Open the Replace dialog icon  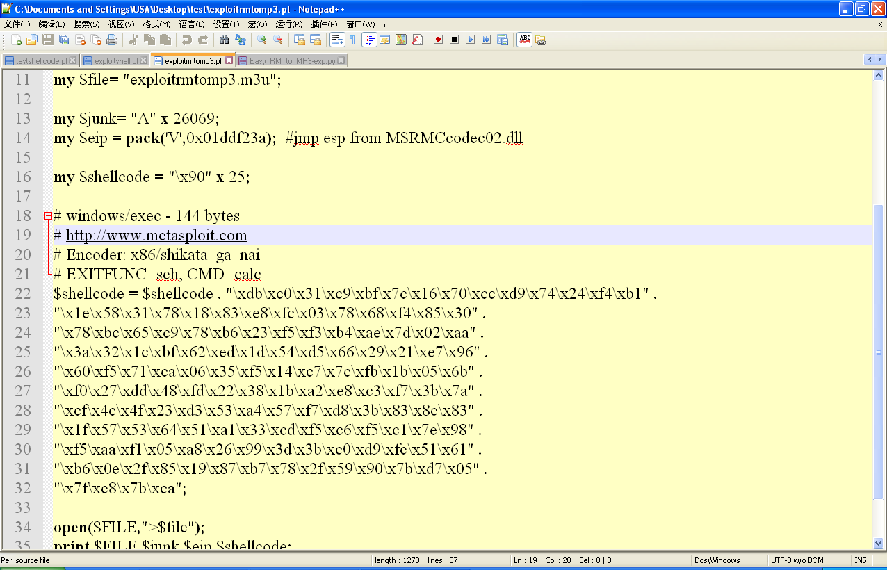pos(241,40)
